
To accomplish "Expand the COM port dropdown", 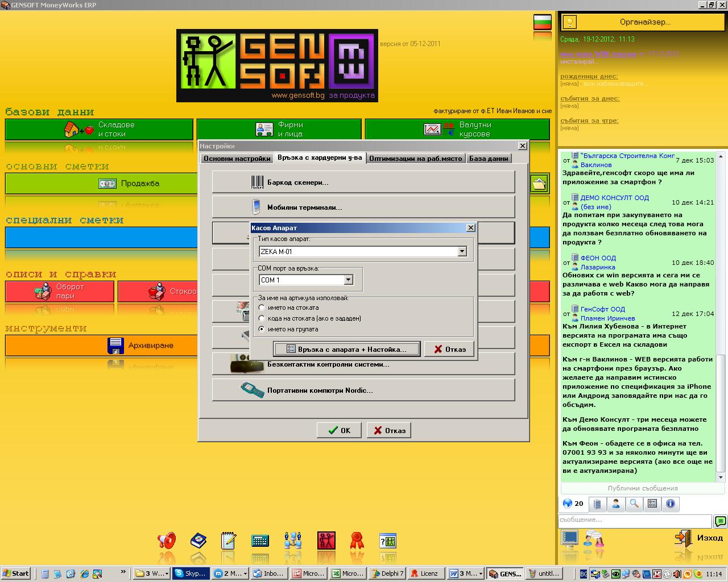I will pyautogui.click(x=348, y=280).
